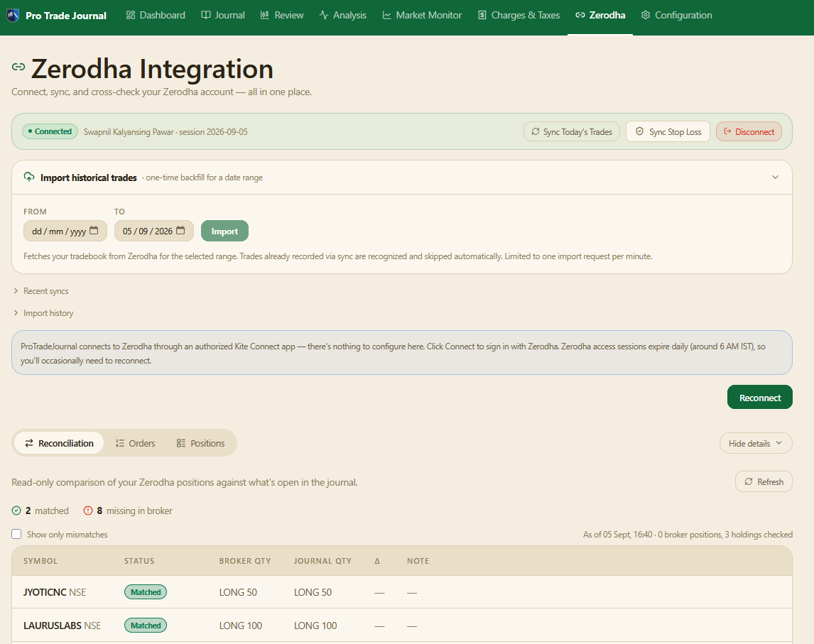Click the JYOTICNC NSE symbol
This screenshot has height=644, width=814.
(x=55, y=592)
